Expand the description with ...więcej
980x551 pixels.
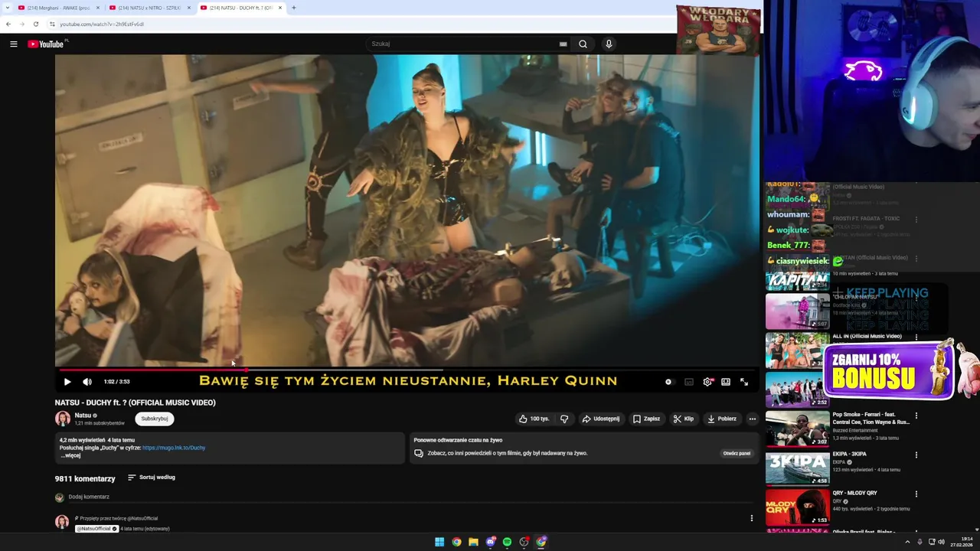70,455
